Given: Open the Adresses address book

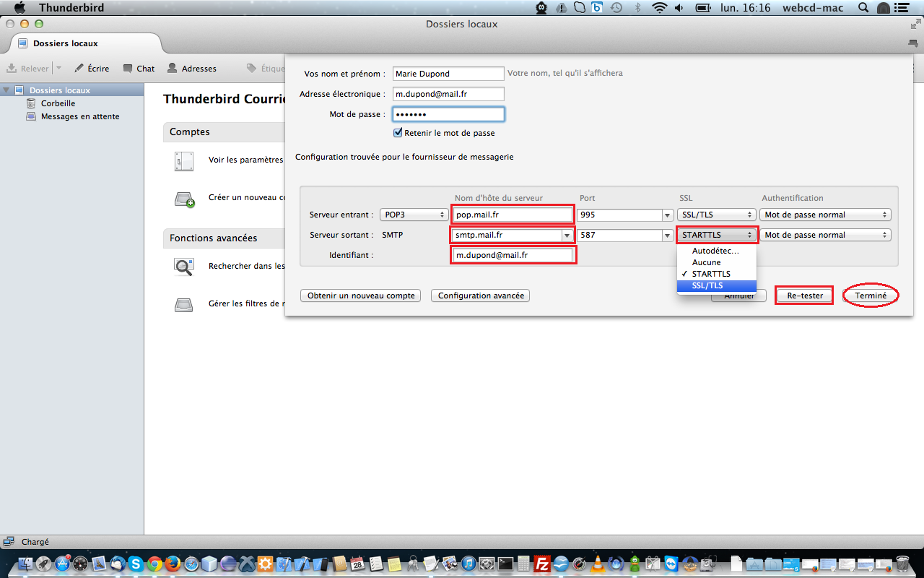Looking at the screenshot, I should click(x=192, y=69).
